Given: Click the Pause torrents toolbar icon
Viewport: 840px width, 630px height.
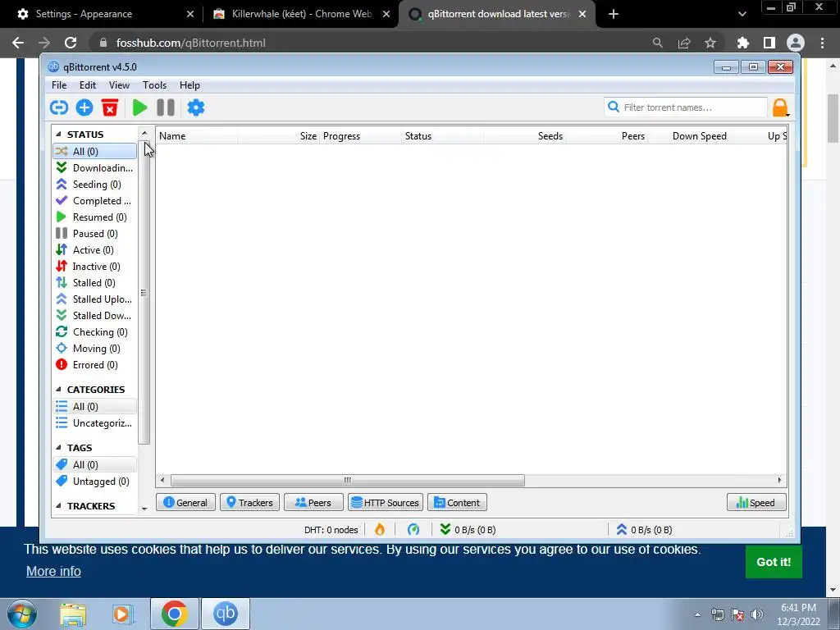Looking at the screenshot, I should coord(166,107).
